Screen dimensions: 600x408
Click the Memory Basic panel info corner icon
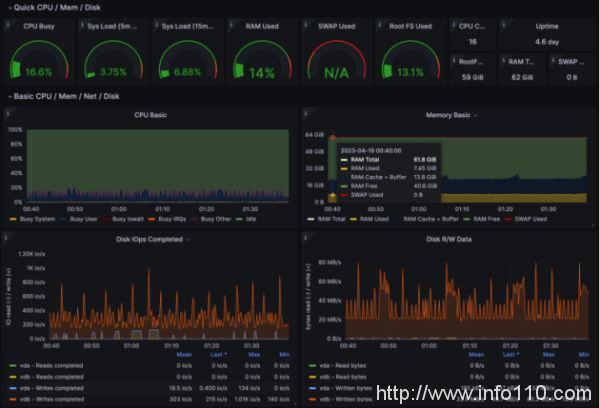pyautogui.click(x=305, y=112)
